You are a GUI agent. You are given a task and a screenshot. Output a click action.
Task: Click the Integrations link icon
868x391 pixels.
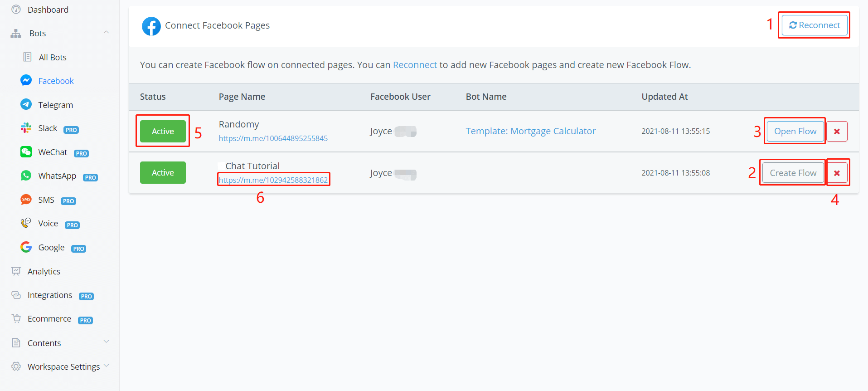point(16,295)
